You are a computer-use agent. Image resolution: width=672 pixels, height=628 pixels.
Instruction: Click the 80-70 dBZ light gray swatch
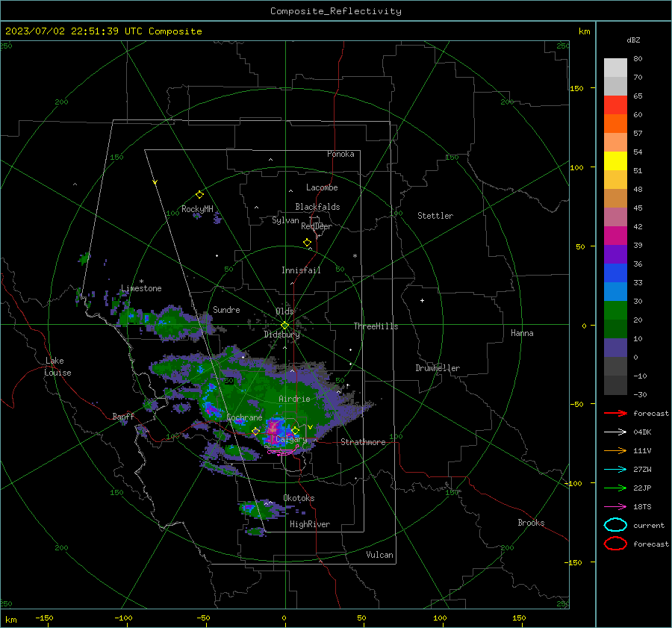(x=615, y=68)
